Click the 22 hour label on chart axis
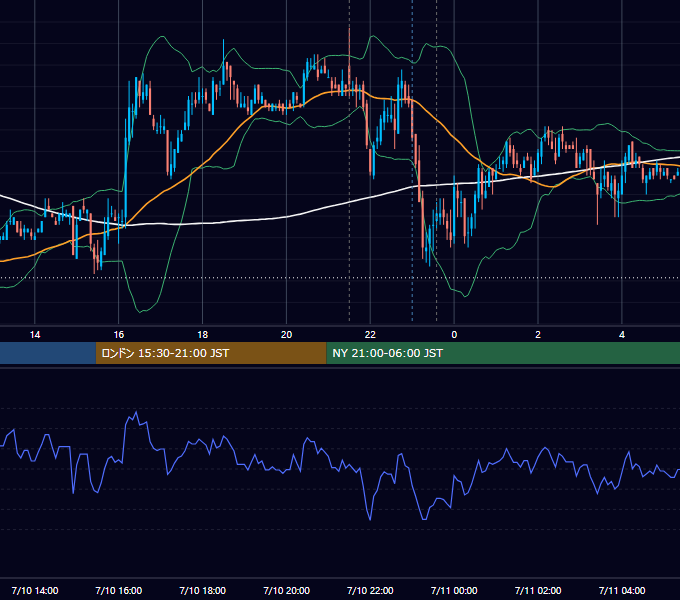Viewport: 680px width, 600px height. (370, 335)
